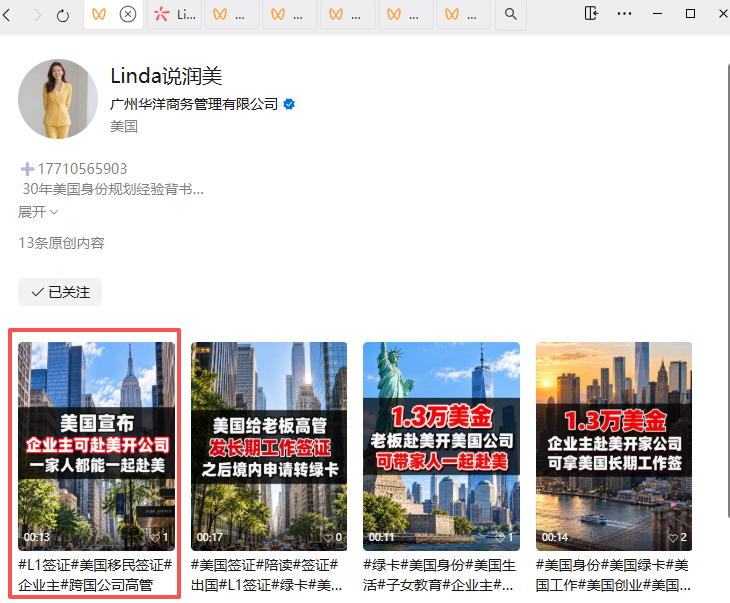
Task: Click the page vertical scrollbar
Action: point(728,291)
